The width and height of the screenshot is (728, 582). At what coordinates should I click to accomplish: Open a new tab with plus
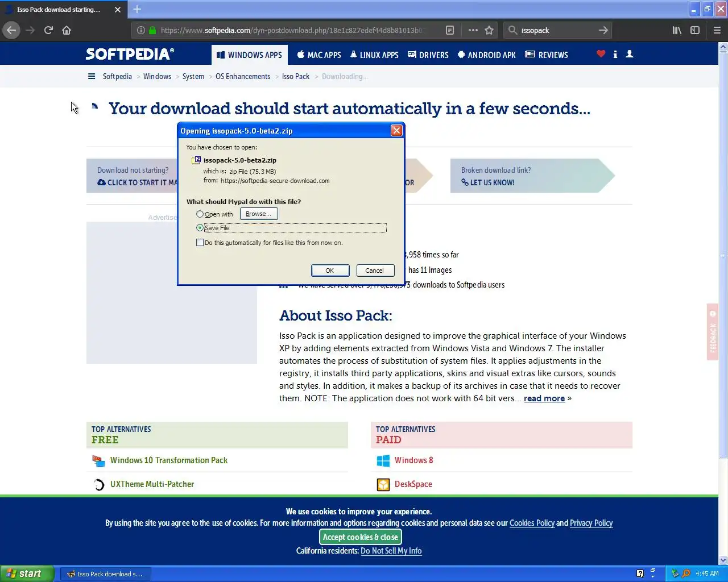[137, 9]
